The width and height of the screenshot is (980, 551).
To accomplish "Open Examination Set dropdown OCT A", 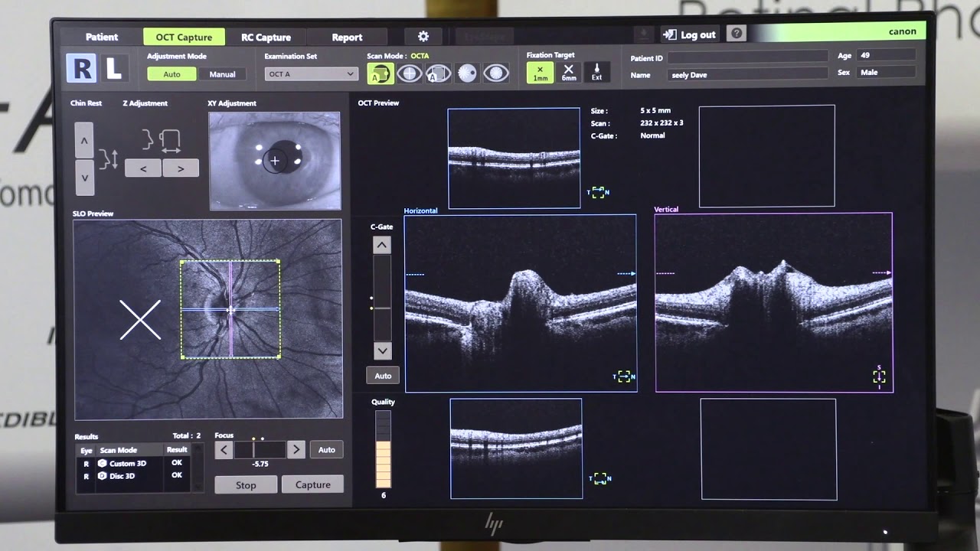I will pyautogui.click(x=311, y=74).
